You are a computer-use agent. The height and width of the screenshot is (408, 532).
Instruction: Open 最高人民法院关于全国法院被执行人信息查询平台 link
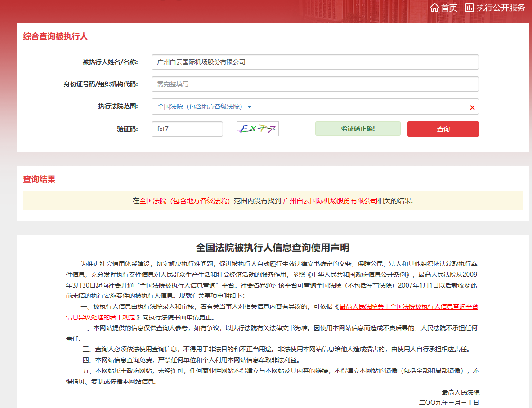(409, 307)
